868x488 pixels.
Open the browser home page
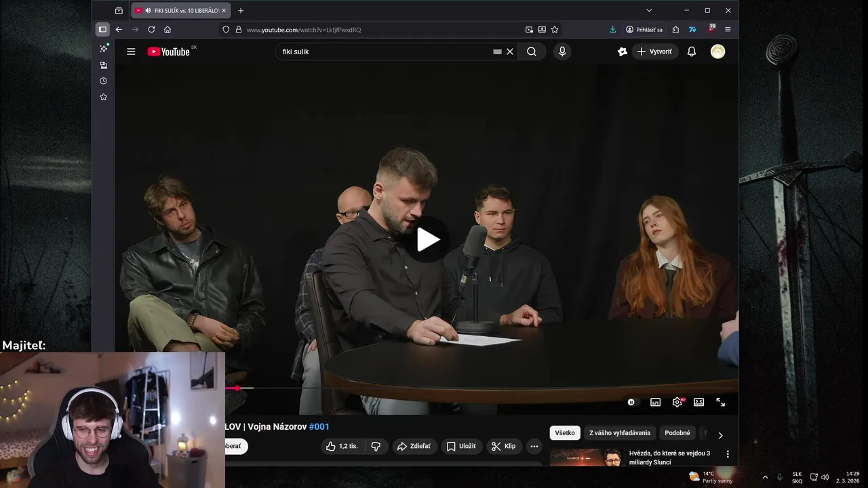coord(167,30)
